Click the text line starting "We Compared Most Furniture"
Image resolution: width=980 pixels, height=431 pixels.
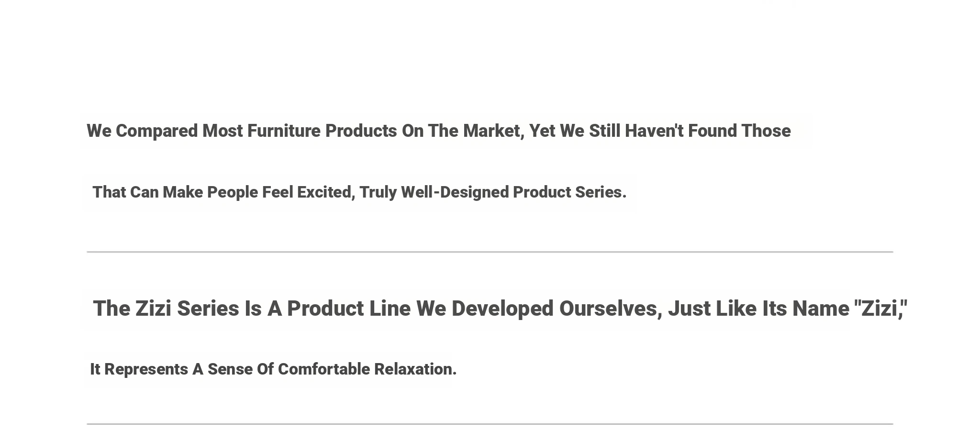pyautogui.click(x=438, y=131)
